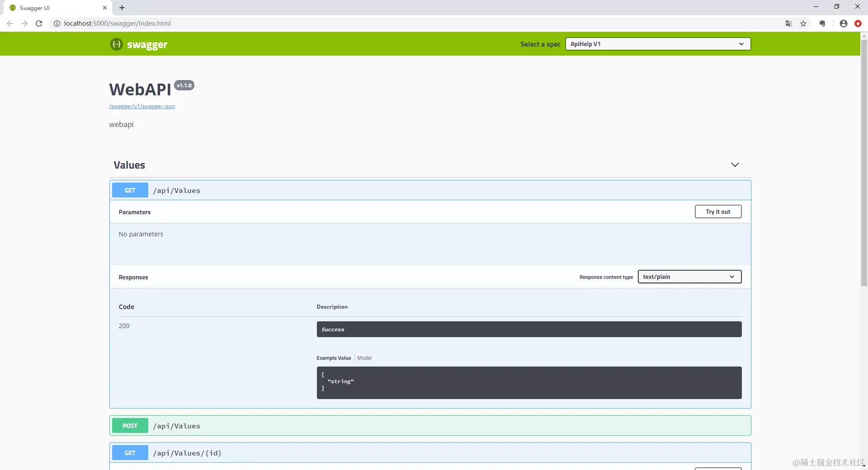Click the Values section heading
Viewport: 868px width, 470px height.
pyautogui.click(x=129, y=165)
